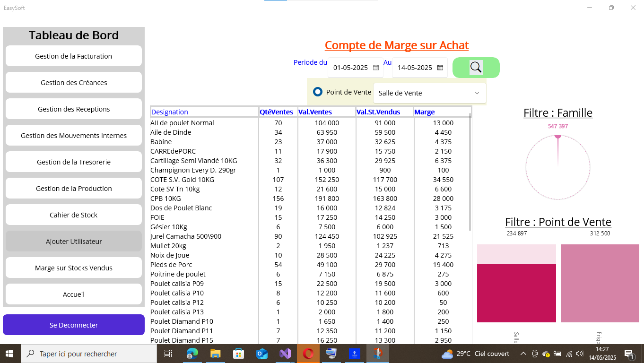Click the Marge column header
This screenshot has width=644, height=363.
coord(425,112)
